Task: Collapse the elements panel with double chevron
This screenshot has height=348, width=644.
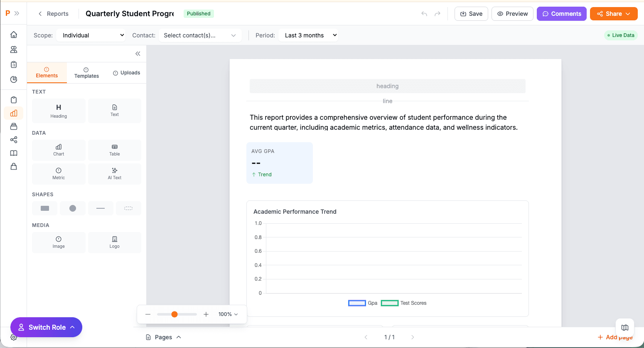Action: click(138, 54)
